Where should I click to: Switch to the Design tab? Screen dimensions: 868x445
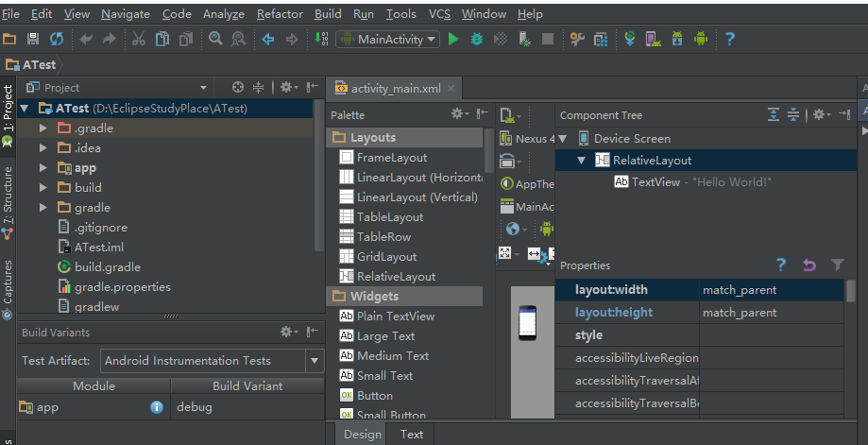click(x=363, y=435)
